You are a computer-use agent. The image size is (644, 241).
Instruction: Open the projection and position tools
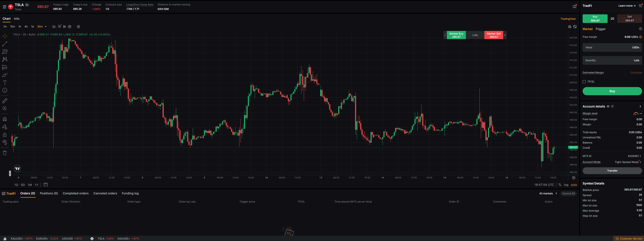[5, 67]
